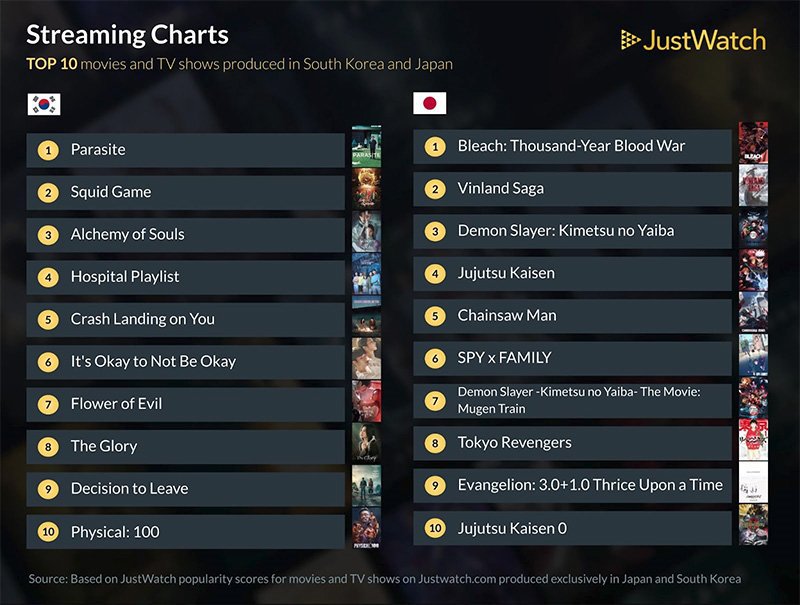Screen dimensions: 800x605
Task: Click the Parasite poster thumbnail
Action: click(x=366, y=148)
